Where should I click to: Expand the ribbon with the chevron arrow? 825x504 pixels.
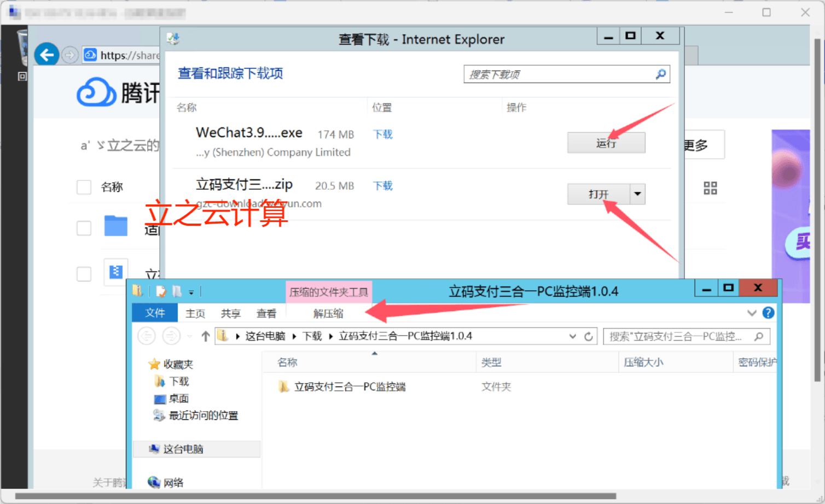752,313
